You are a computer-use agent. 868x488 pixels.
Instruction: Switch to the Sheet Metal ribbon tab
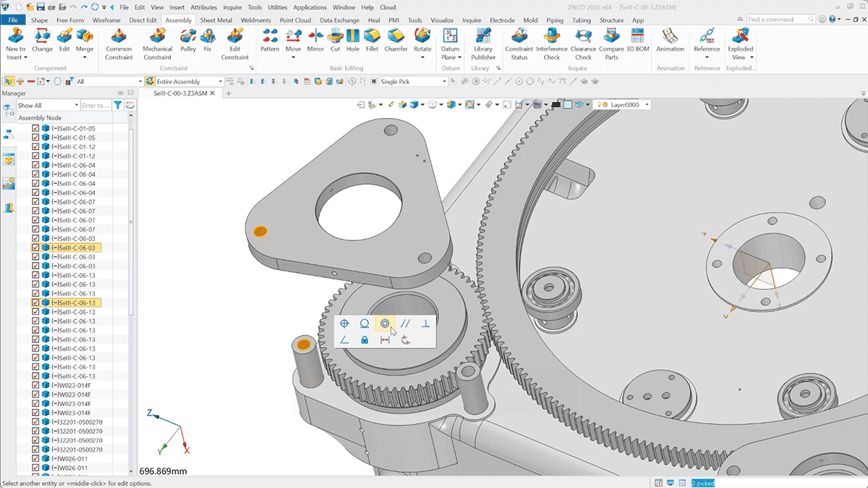click(216, 20)
